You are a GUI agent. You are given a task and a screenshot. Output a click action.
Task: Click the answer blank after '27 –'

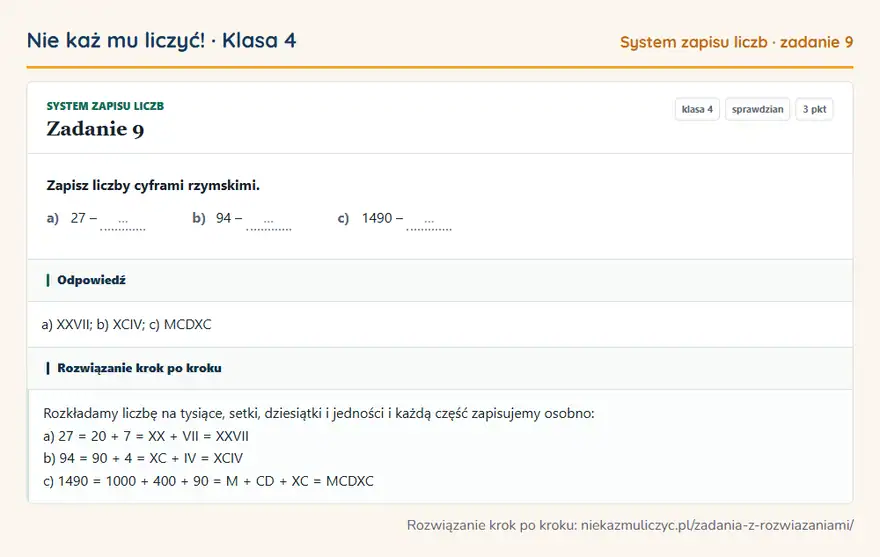click(x=123, y=222)
